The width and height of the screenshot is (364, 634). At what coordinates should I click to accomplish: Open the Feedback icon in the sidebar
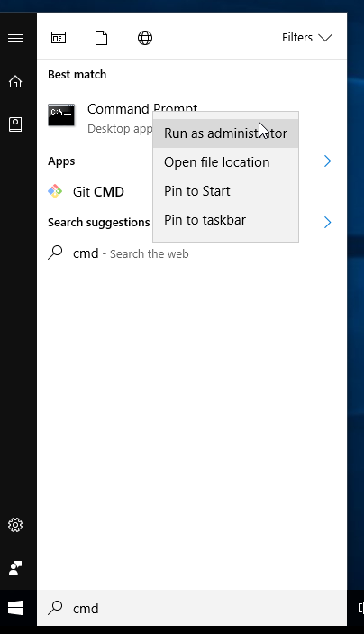(x=15, y=568)
